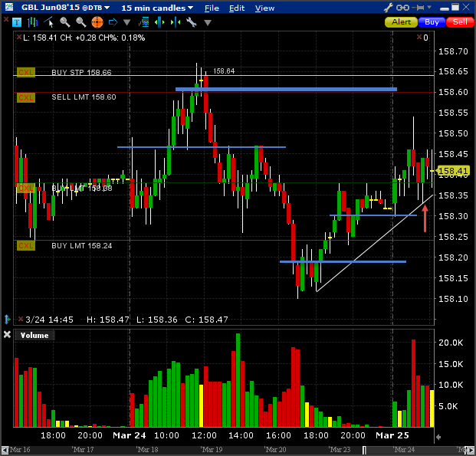Click the blue outlined arrow icon
This screenshot has width=476, height=456.
click(x=113, y=22)
